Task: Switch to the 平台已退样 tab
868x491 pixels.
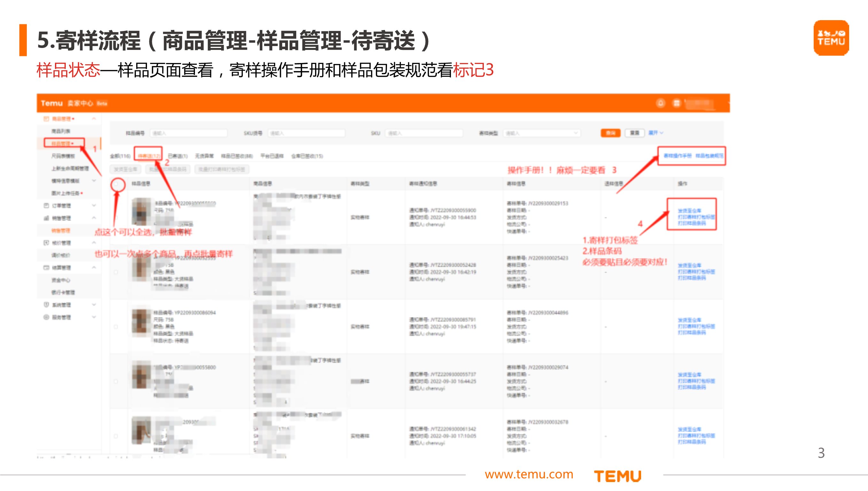Action: (272, 156)
